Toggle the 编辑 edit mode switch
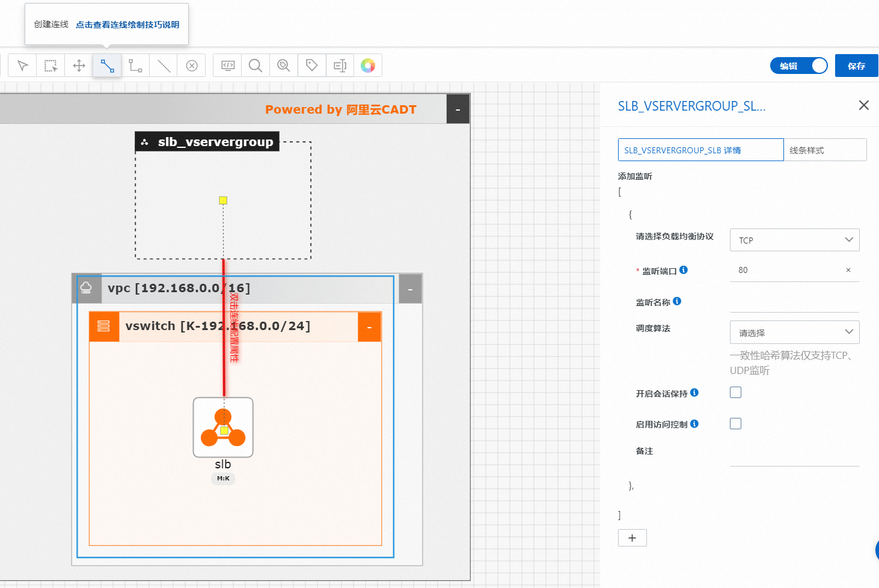Viewport: 879px width, 588px height. pos(799,66)
